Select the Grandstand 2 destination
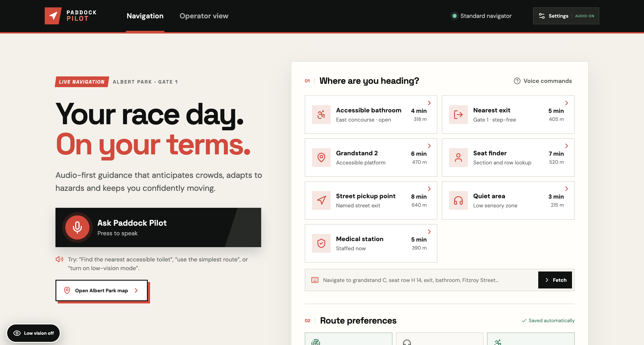The width and height of the screenshot is (644, 345). coord(371,158)
